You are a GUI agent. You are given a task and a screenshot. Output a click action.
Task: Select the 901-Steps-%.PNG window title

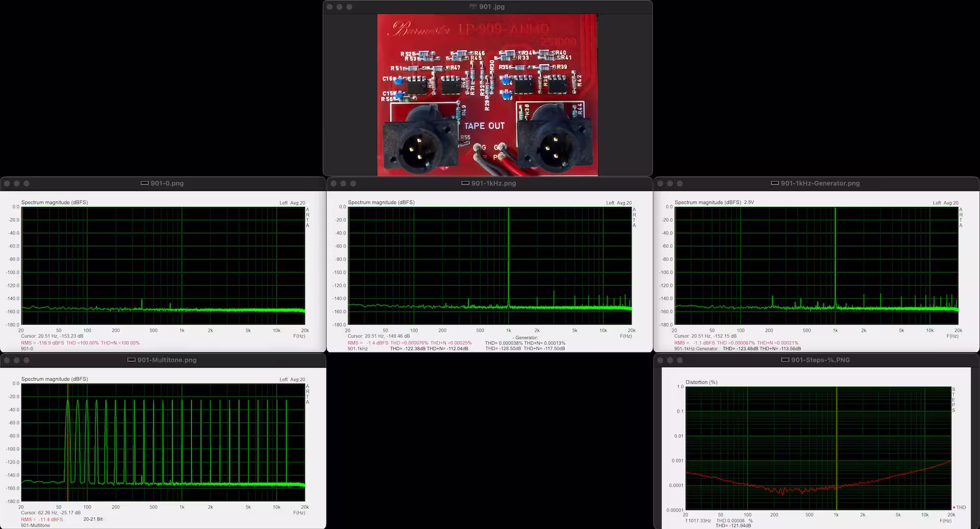(821, 360)
